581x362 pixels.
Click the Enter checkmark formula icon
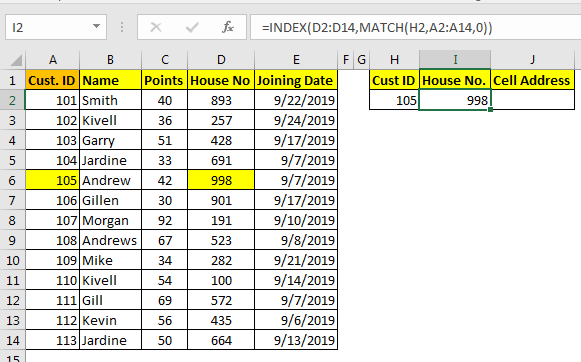tap(192, 27)
